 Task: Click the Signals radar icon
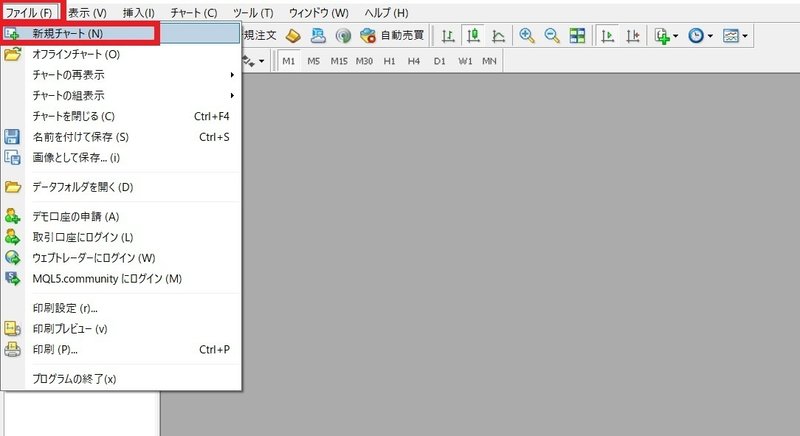[x=343, y=36]
